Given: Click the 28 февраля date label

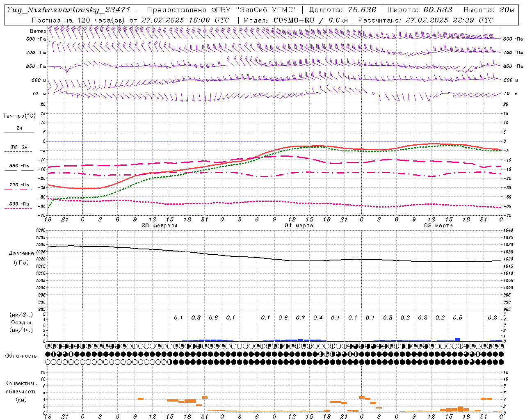Looking at the screenshot, I should [160, 226].
